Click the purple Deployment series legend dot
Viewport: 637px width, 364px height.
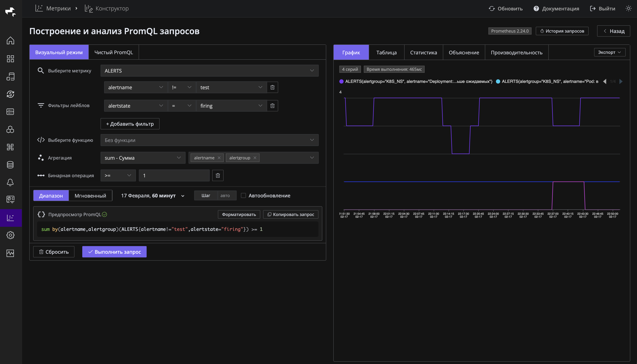pyautogui.click(x=341, y=81)
